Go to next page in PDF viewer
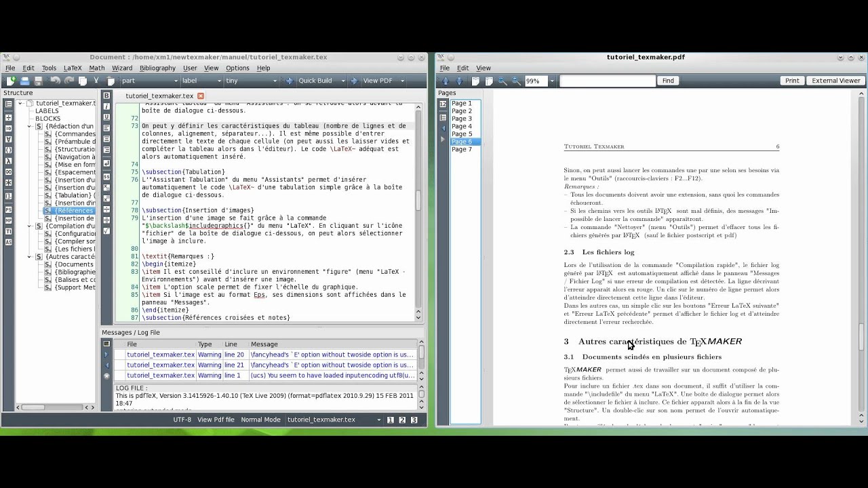Image resolution: width=868 pixels, height=488 pixels. point(459,81)
